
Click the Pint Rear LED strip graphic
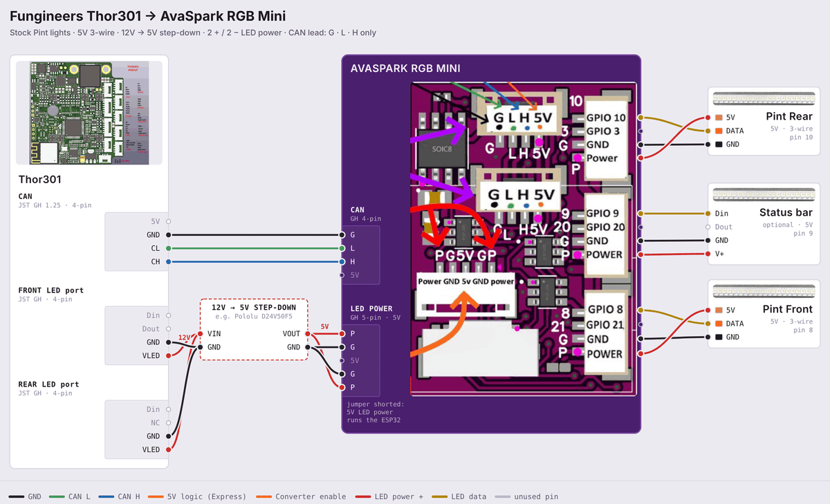[764, 97]
